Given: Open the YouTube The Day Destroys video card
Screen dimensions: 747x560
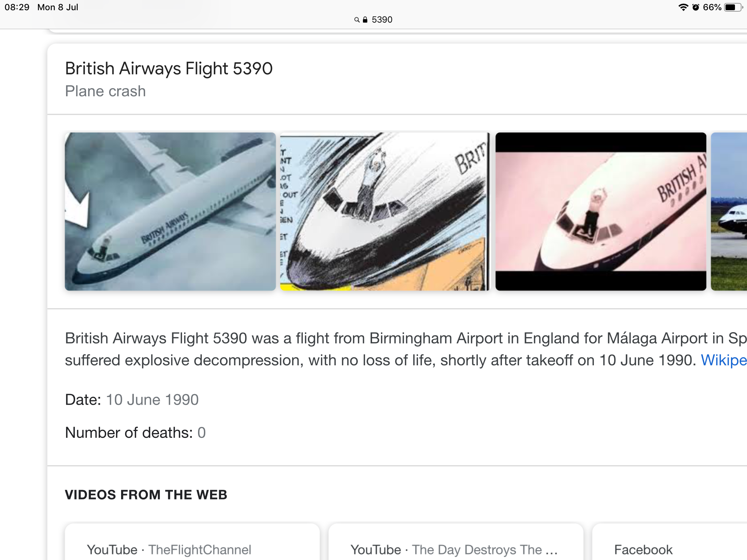Looking at the screenshot, I should pyautogui.click(x=456, y=542).
